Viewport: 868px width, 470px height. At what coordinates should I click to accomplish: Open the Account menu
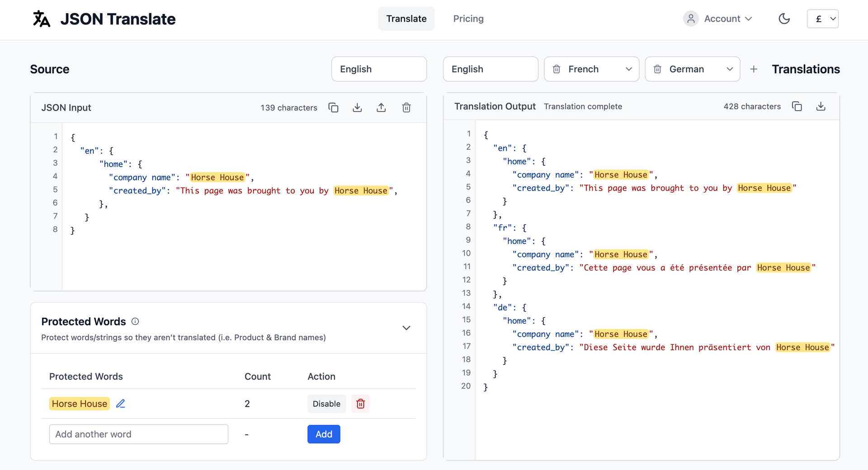click(x=718, y=19)
